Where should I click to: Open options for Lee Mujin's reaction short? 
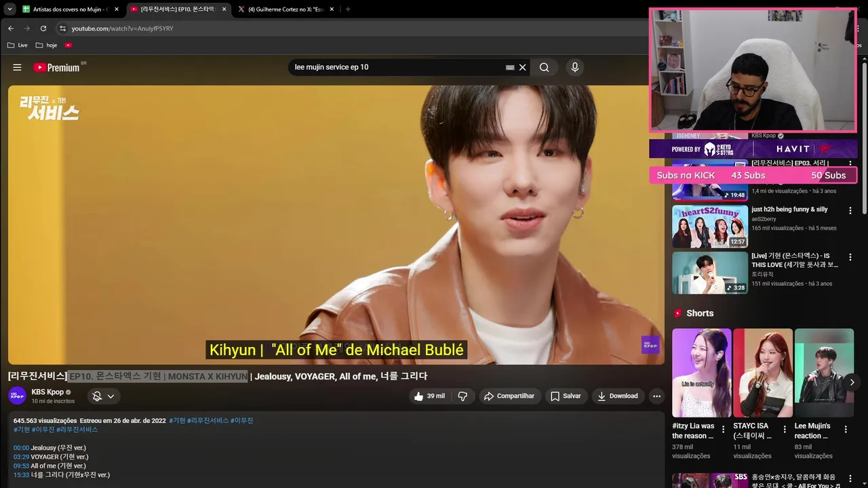pos(846,430)
